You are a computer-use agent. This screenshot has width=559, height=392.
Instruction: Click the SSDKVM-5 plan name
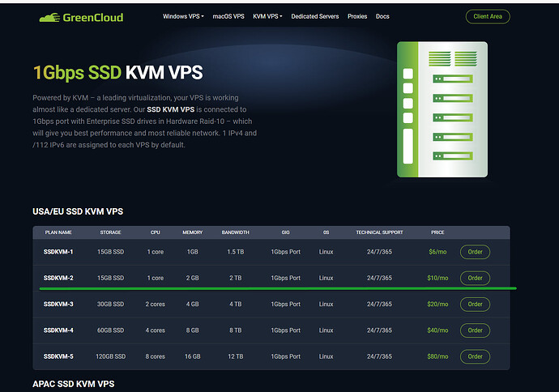click(58, 356)
